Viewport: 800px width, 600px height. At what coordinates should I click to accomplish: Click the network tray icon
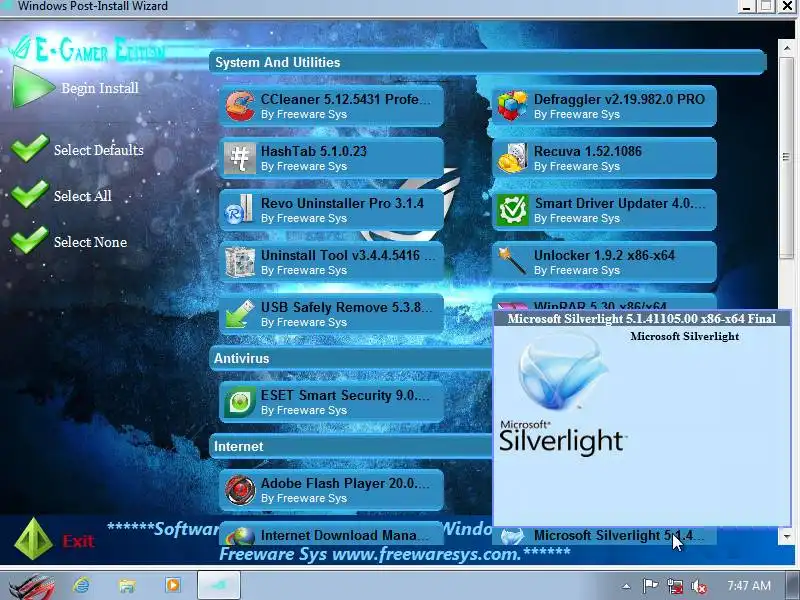point(674,586)
